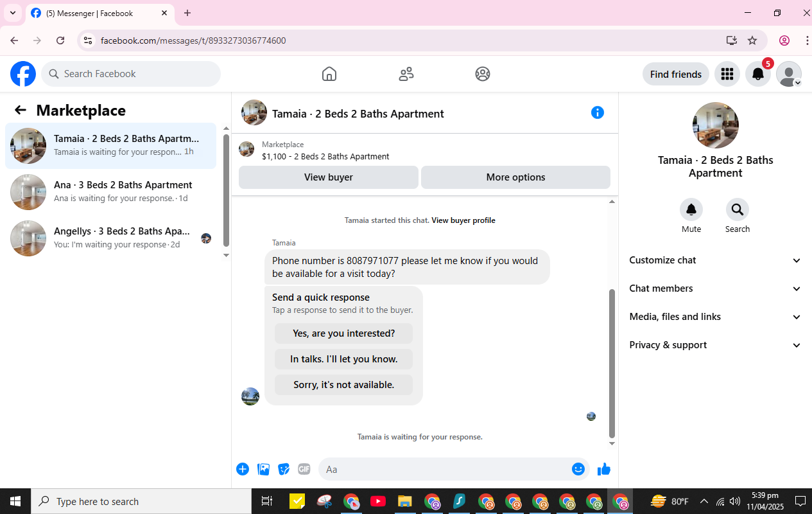The image size is (812, 514).
Task: Reload the page in Chrome
Action: click(60, 40)
